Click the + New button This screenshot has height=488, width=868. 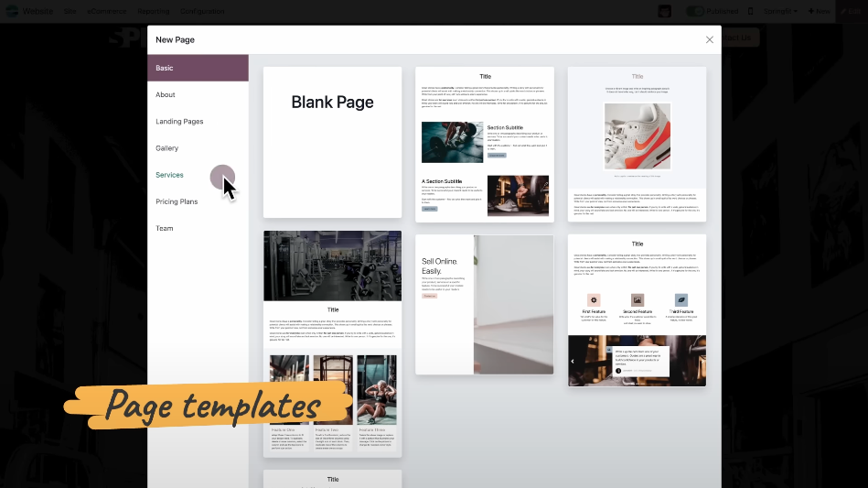tap(820, 11)
